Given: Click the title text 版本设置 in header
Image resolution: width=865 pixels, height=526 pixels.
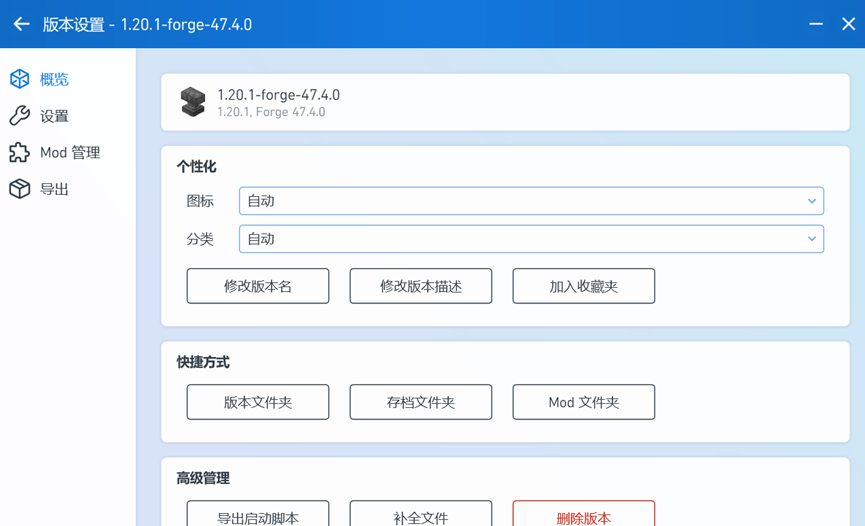Looking at the screenshot, I should [73, 25].
